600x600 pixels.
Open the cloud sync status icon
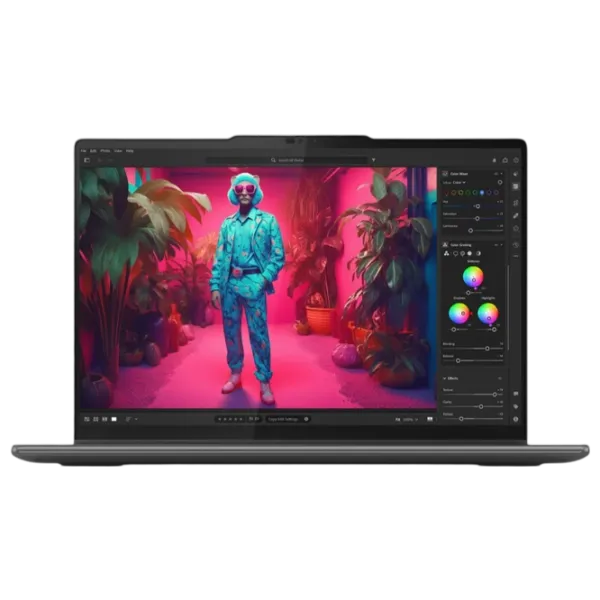pos(505,160)
